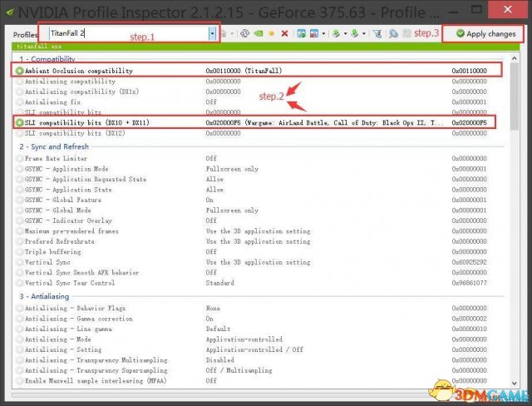
Task: Click the refresh profile icon in toolbar
Action: tap(244, 33)
